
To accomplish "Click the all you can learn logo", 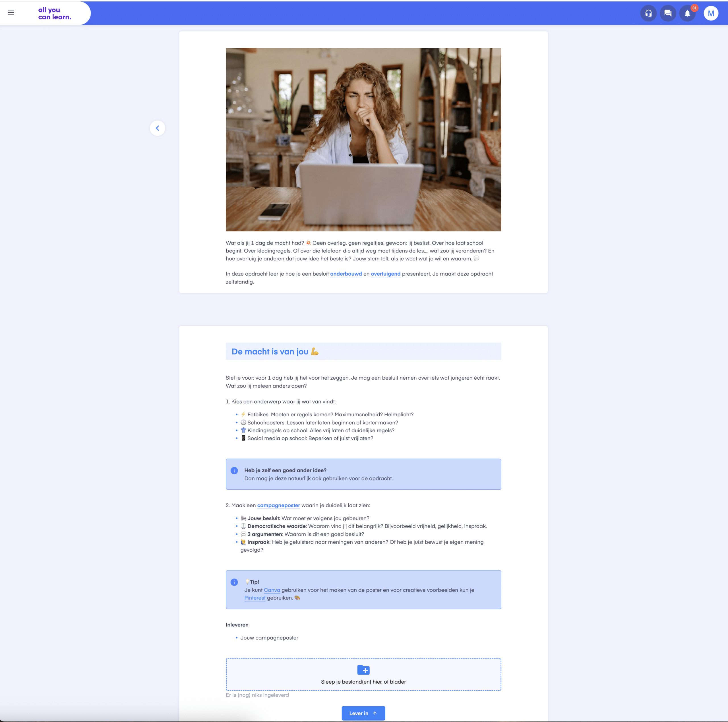I will point(54,13).
